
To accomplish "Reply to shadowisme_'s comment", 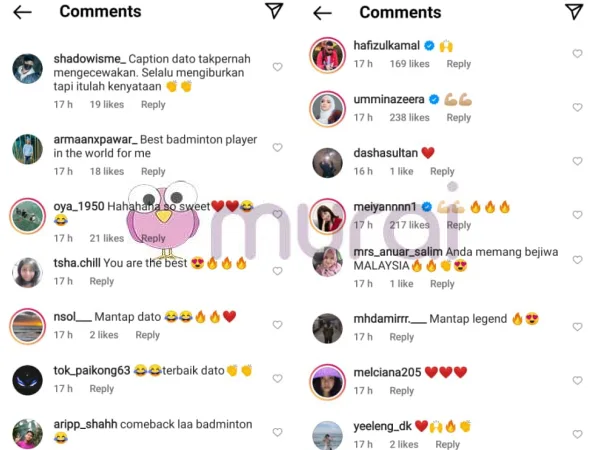I will pyautogui.click(x=153, y=104).
